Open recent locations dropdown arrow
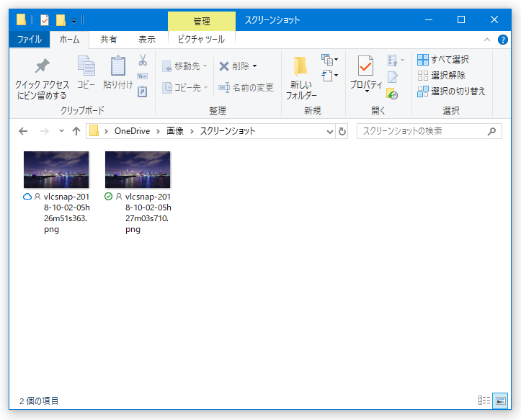 pos(61,131)
